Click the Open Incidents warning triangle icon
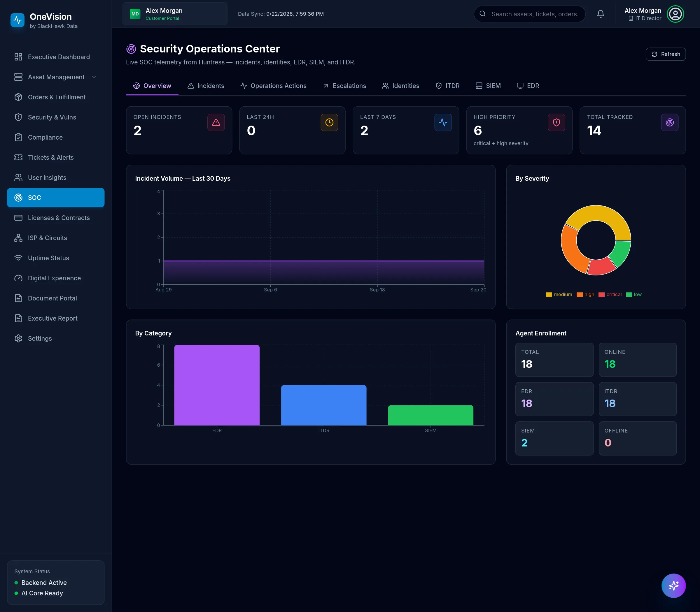The height and width of the screenshot is (612, 700). tap(216, 122)
